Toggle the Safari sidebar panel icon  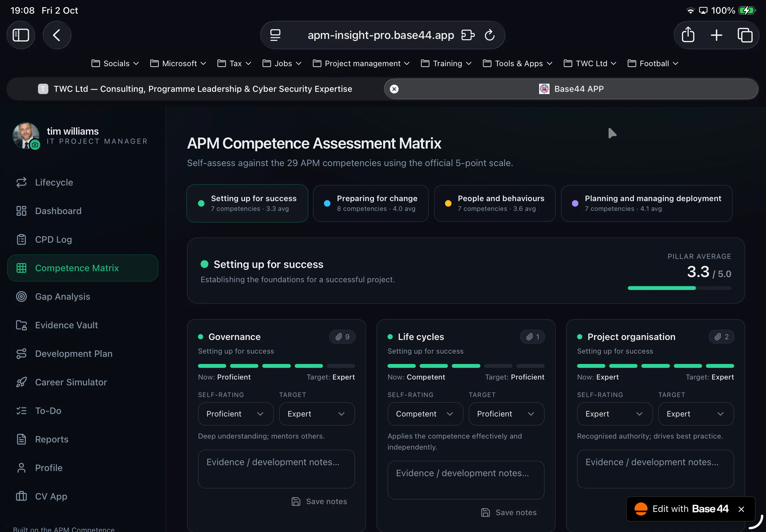click(x=21, y=35)
